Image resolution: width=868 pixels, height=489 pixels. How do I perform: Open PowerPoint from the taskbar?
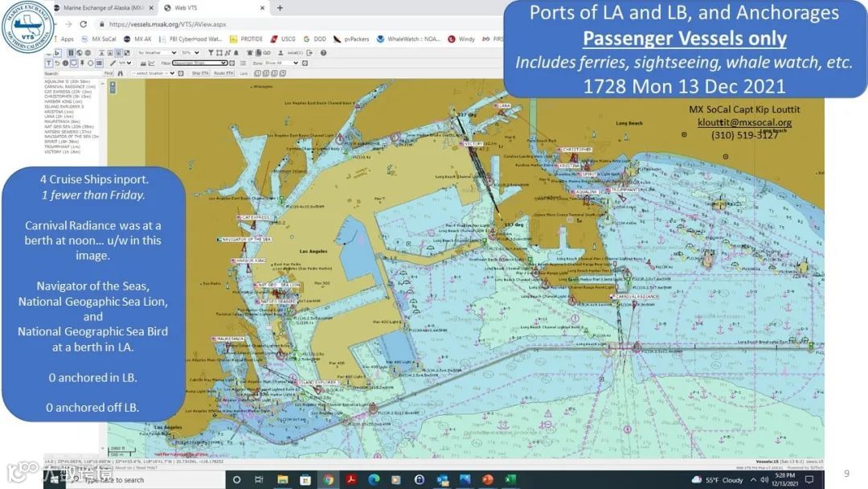click(x=488, y=479)
